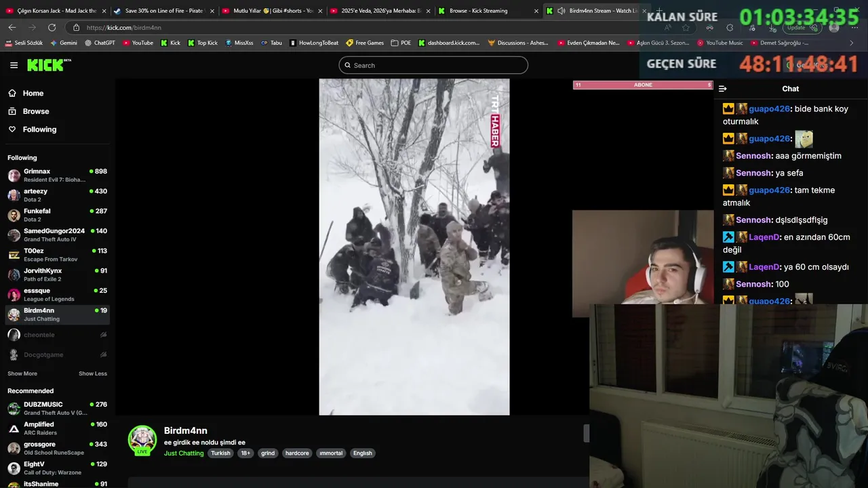Image resolution: width=868 pixels, height=488 pixels.
Task: Open the Gemini bookmark
Action: click(x=64, y=43)
